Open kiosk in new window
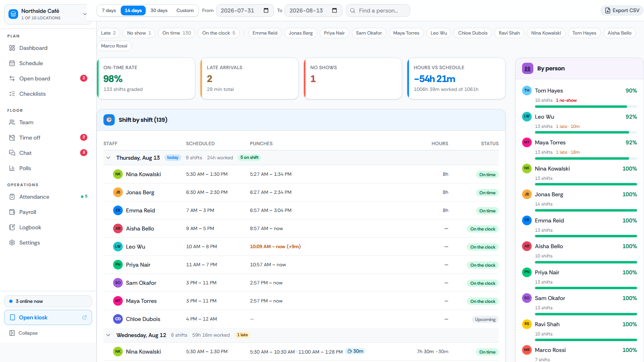This screenshot has width=644, height=362. 48,317
